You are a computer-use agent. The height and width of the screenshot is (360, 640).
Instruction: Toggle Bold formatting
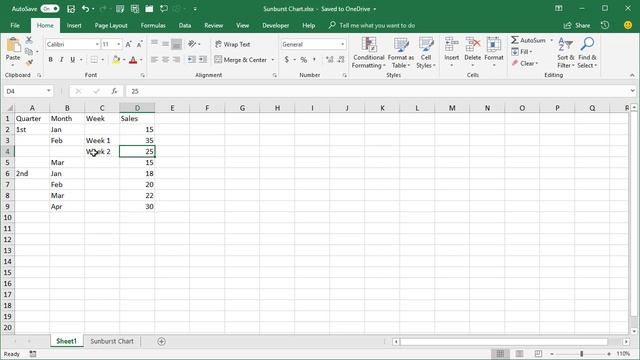click(51, 60)
